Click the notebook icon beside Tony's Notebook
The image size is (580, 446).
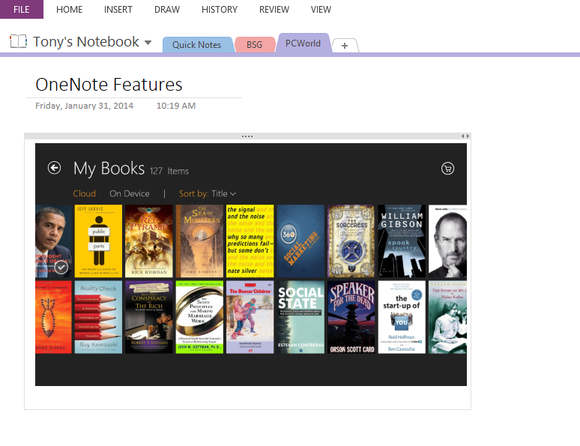[18, 41]
